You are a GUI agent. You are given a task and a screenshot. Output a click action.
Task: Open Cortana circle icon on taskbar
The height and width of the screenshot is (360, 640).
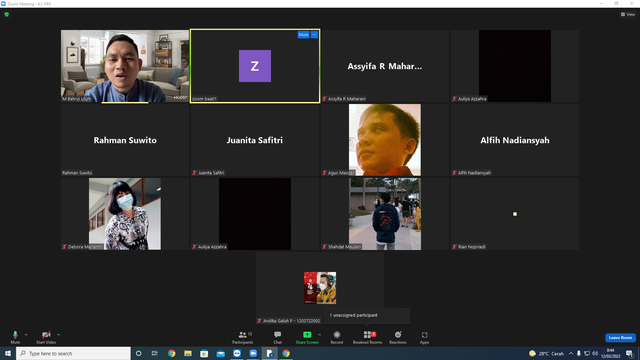coord(138,353)
